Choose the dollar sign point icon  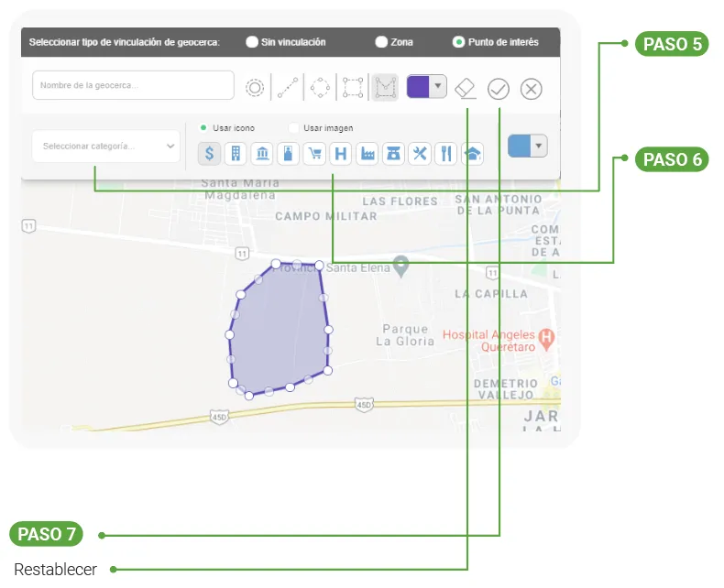[209, 153]
